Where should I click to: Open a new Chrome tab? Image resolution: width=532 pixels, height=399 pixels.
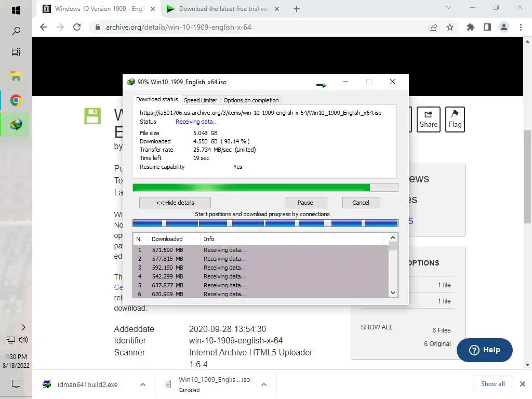point(297,9)
